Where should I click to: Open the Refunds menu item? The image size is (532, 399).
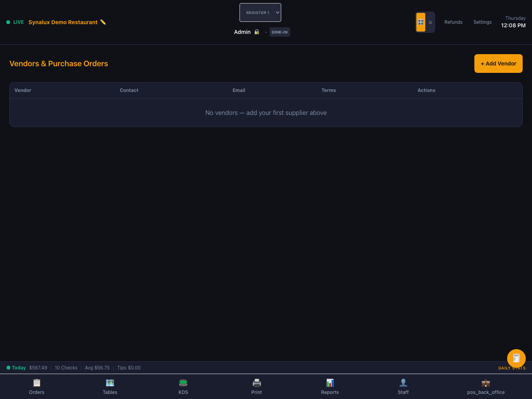point(453,22)
